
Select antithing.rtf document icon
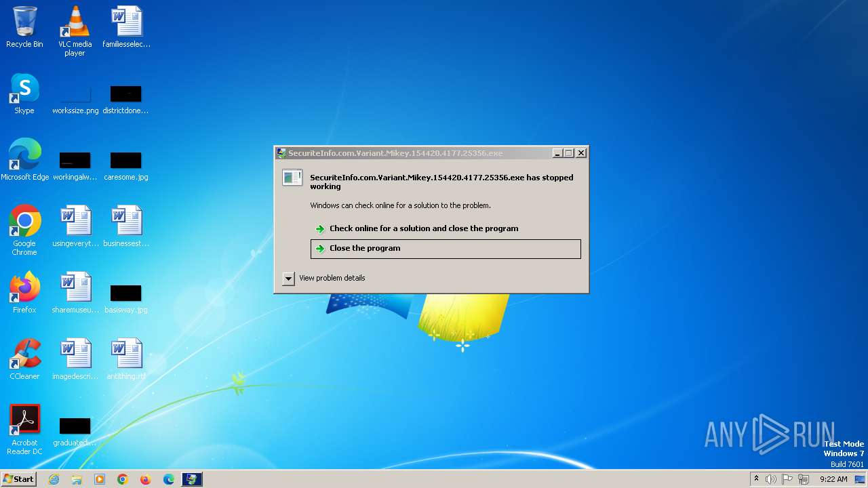126,359
